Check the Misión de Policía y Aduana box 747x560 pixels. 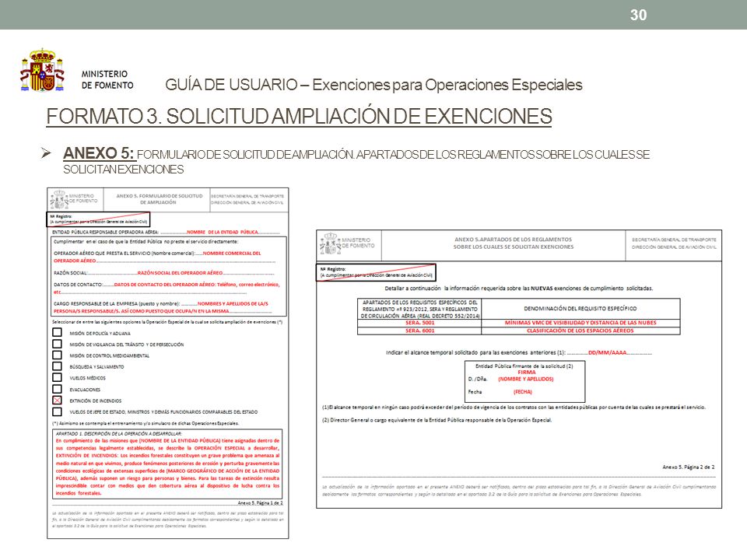pos(57,332)
